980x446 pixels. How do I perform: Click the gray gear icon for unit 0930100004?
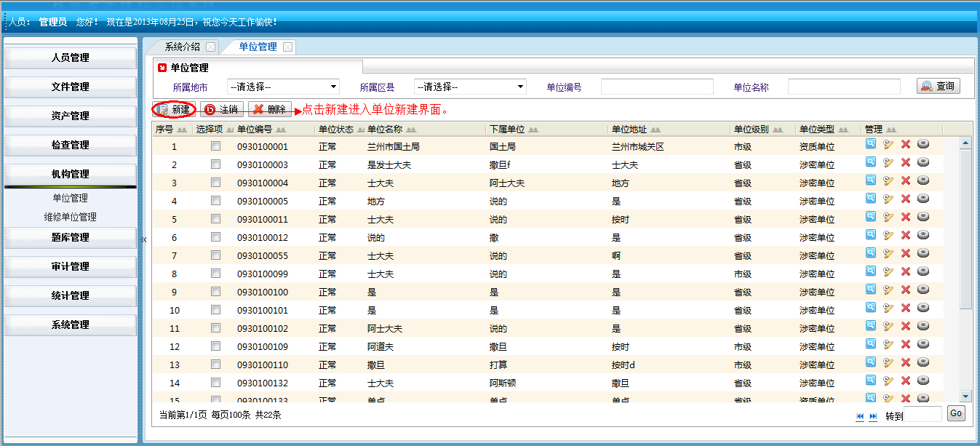pyautogui.click(x=923, y=180)
